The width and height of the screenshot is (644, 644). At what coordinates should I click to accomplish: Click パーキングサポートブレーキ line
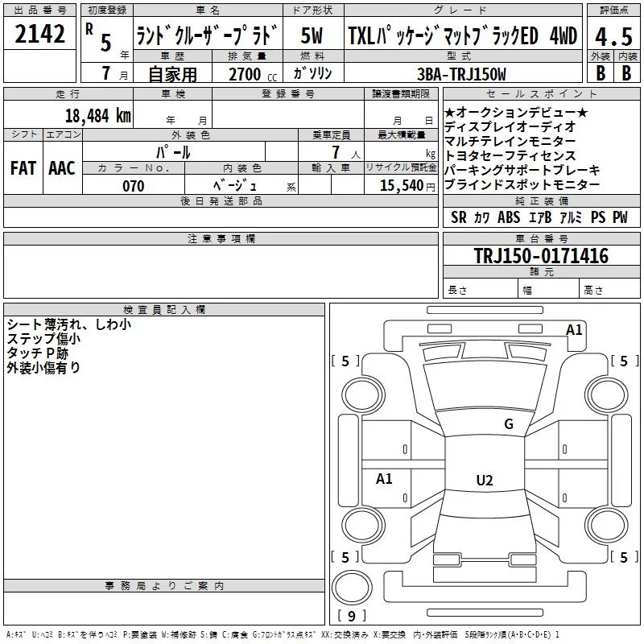(x=522, y=170)
